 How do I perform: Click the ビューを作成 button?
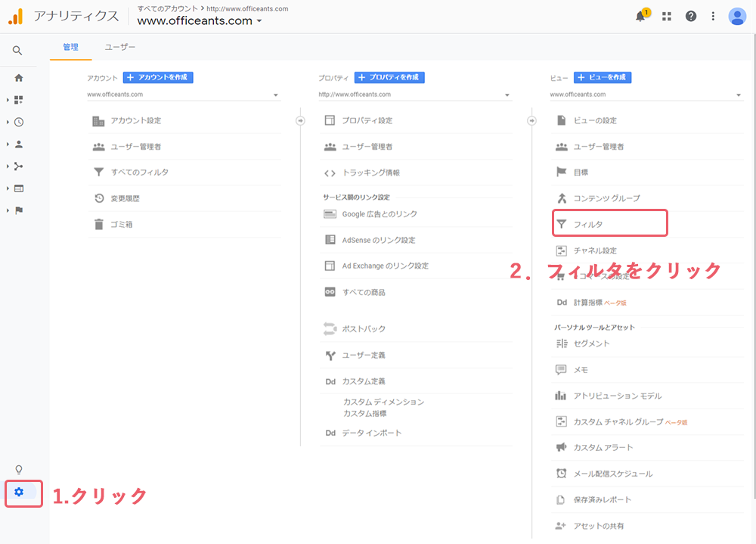603,77
